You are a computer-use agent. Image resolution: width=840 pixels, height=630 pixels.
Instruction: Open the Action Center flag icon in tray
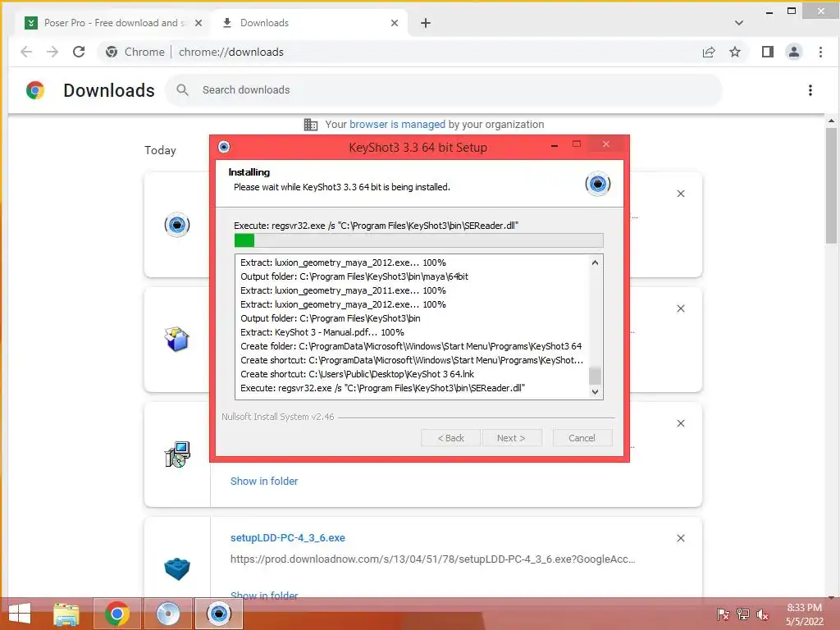pyautogui.click(x=723, y=614)
